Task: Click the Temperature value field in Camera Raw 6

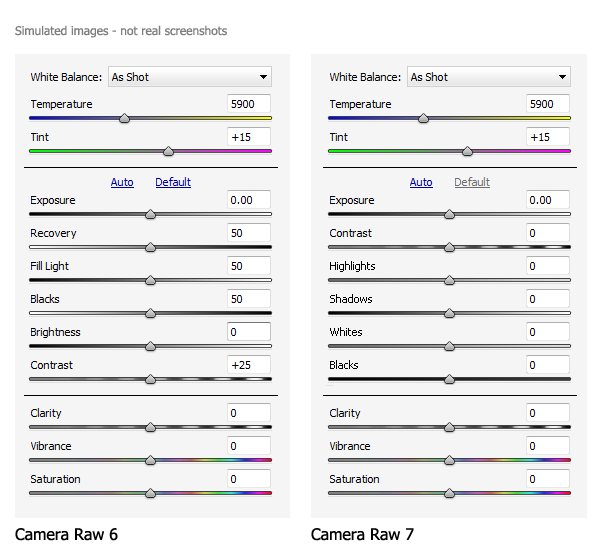Action: pos(249,104)
